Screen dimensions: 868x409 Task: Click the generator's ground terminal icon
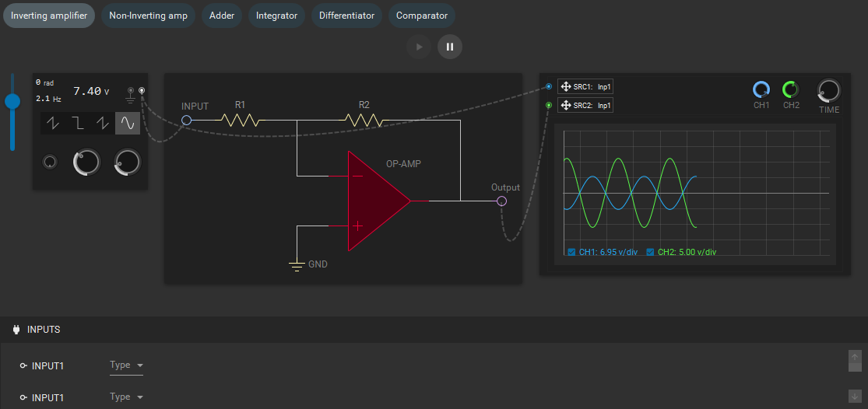point(130,94)
